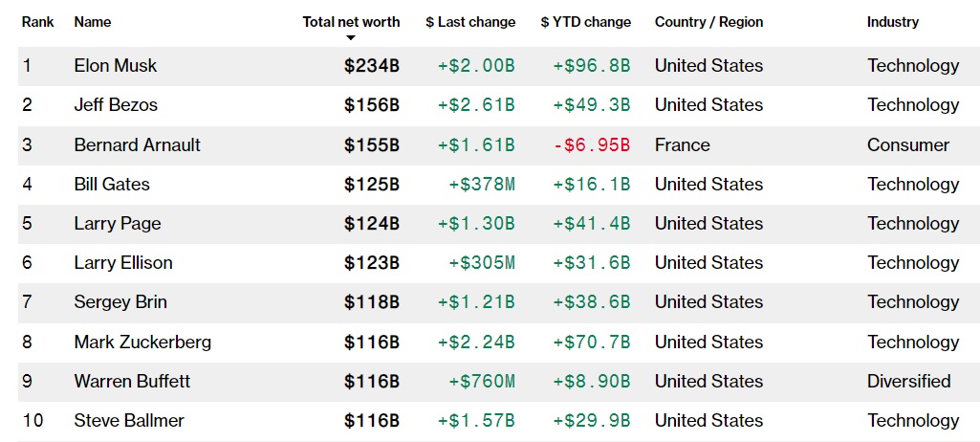Screen dimensions: 980x442
Task: Open Larry Page's profile link
Action: pyautogui.click(x=118, y=224)
